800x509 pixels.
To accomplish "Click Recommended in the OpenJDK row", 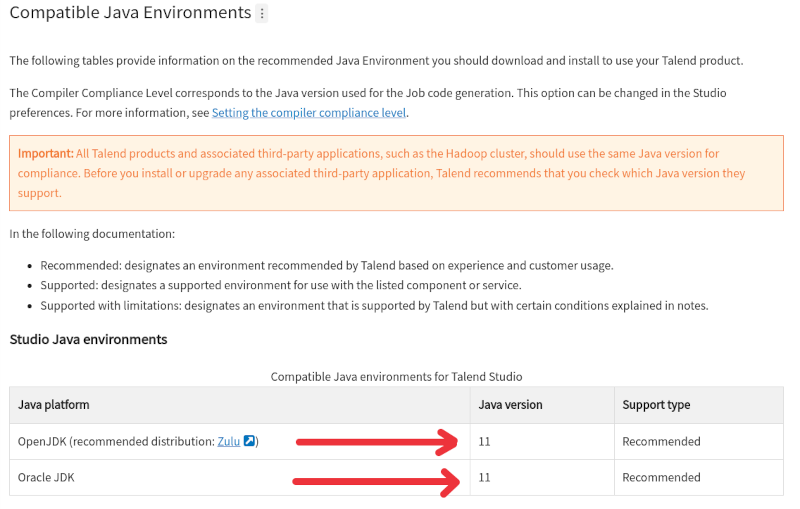I will [661, 442].
